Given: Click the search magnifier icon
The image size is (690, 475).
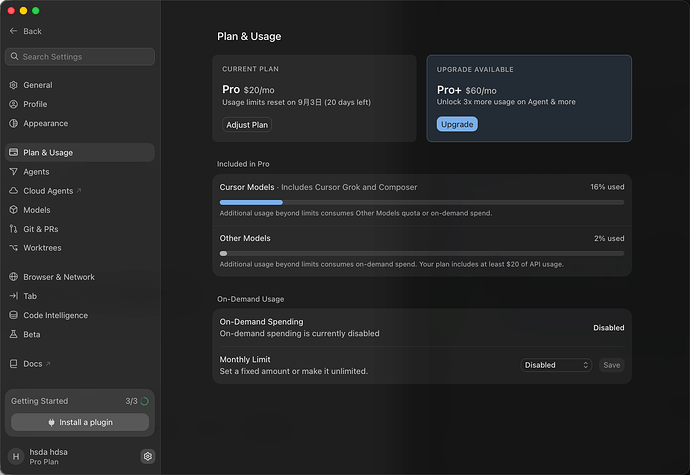Looking at the screenshot, I should click(14, 56).
